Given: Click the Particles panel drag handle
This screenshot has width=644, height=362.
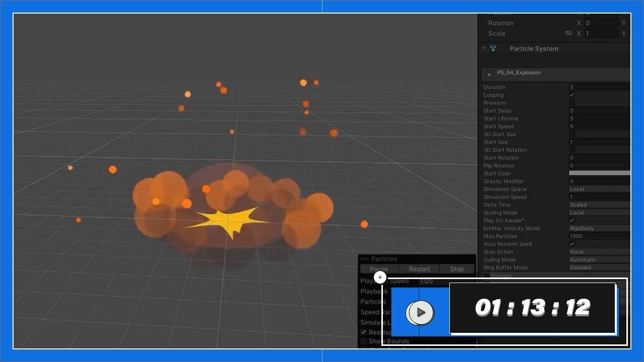Looking at the screenshot, I should [365, 259].
